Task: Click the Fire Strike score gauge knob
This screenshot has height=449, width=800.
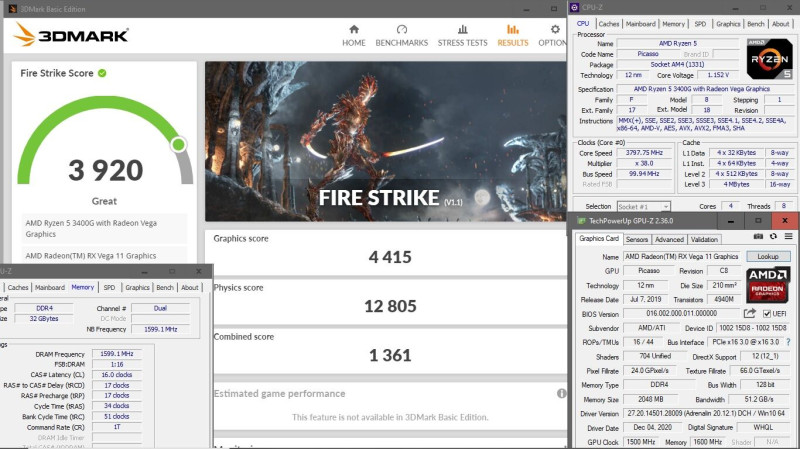Action: tap(179, 144)
